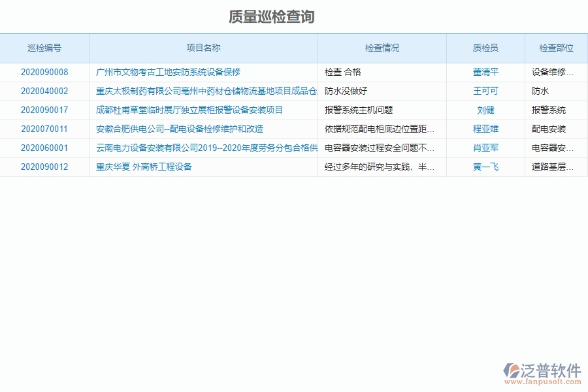588x392 pixels.
Task: Open inspection record 2020090017
Action: click(x=44, y=110)
